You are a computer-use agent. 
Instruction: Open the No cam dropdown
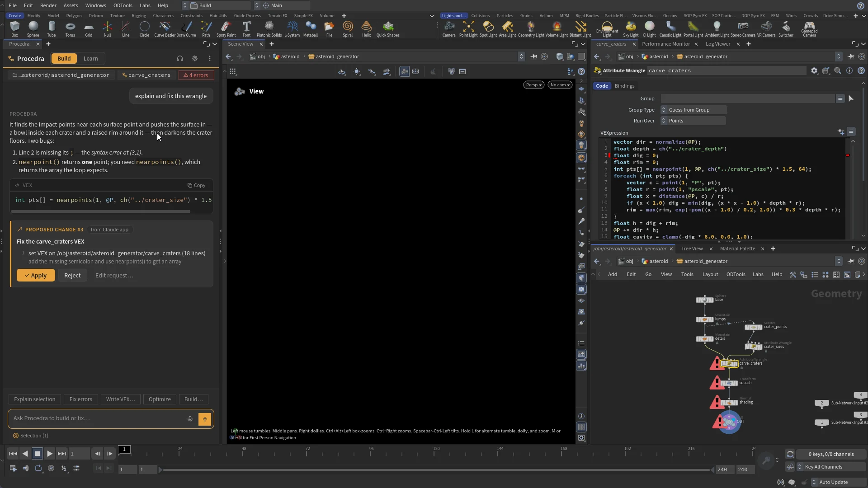pos(560,85)
